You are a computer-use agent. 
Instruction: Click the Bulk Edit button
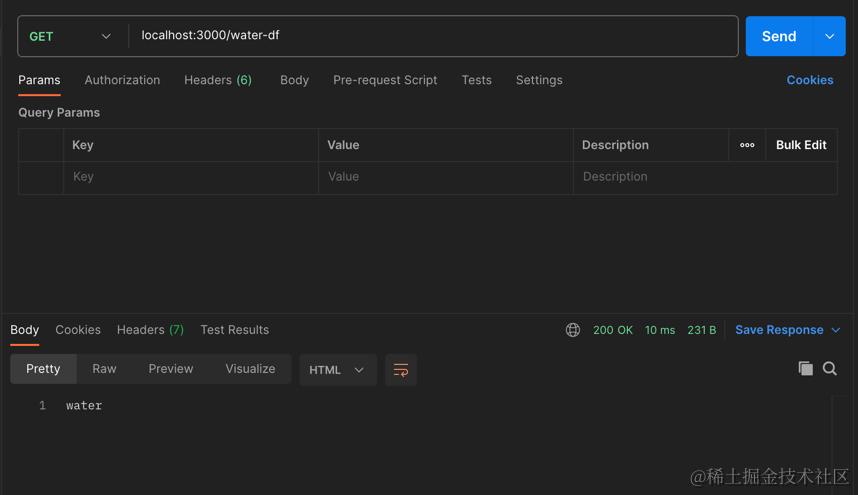(x=801, y=145)
